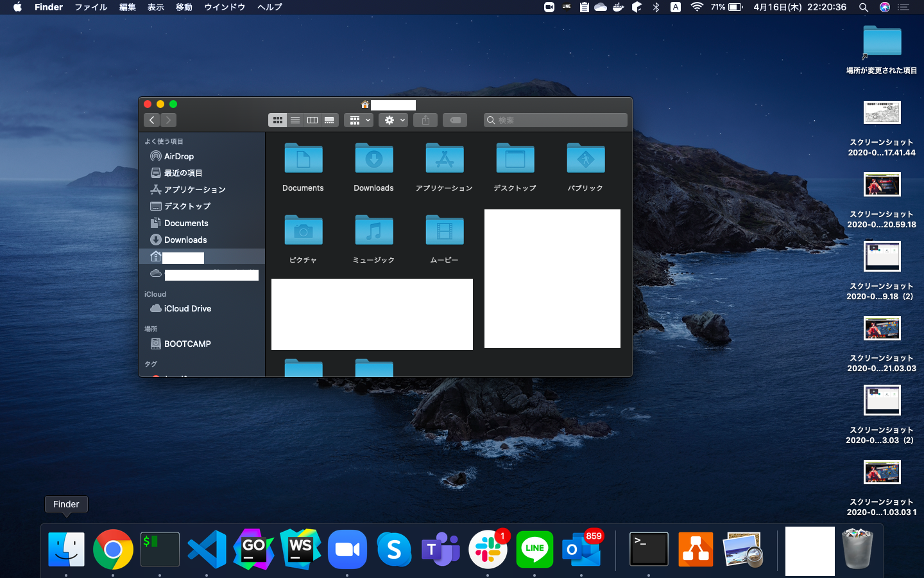Expand the タグ section in the sidebar

151,364
